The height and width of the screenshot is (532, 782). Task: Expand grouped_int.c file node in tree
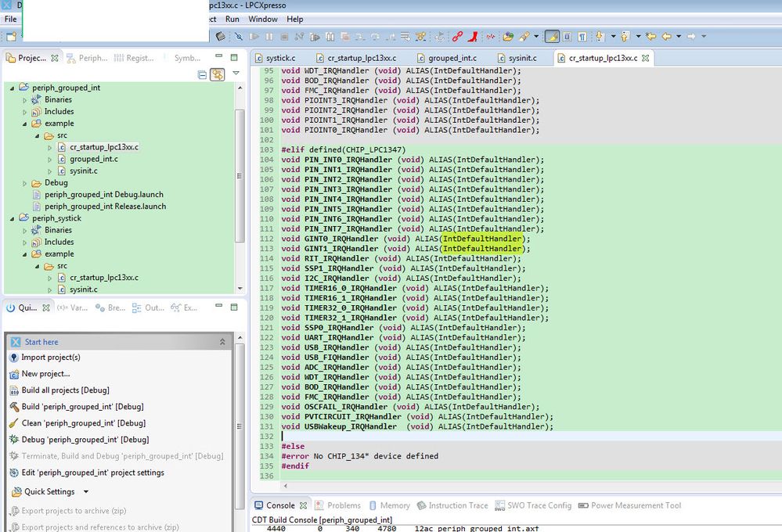(49, 160)
